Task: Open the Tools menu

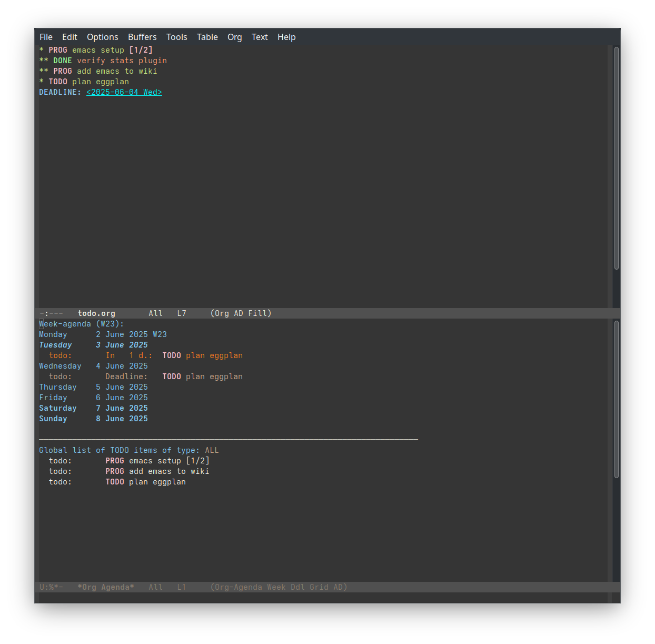Action: (176, 37)
